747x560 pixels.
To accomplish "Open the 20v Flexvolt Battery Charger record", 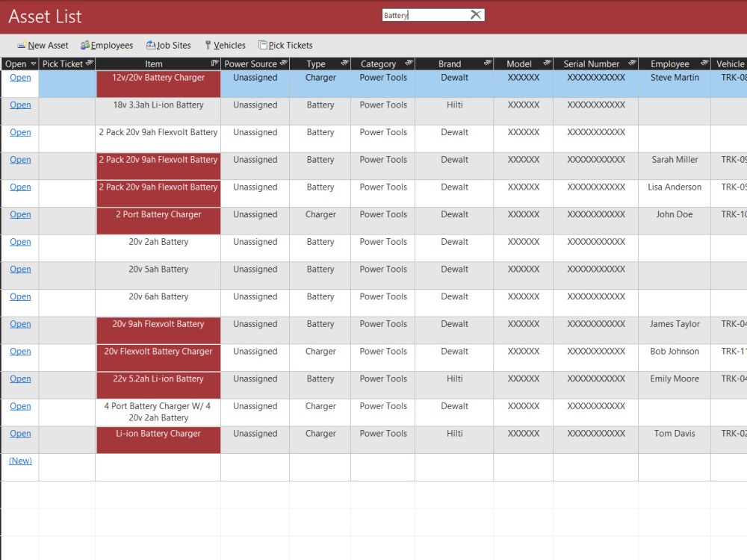I will point(20,352).
